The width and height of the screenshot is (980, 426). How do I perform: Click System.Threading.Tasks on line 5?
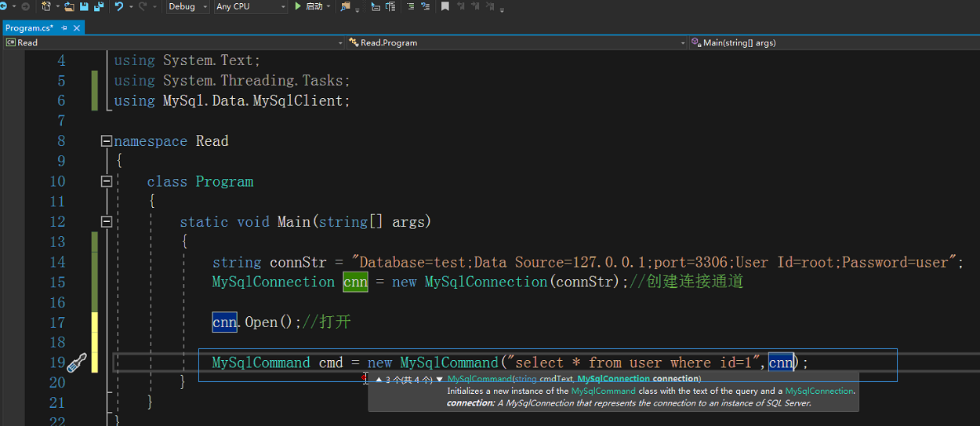252,81
